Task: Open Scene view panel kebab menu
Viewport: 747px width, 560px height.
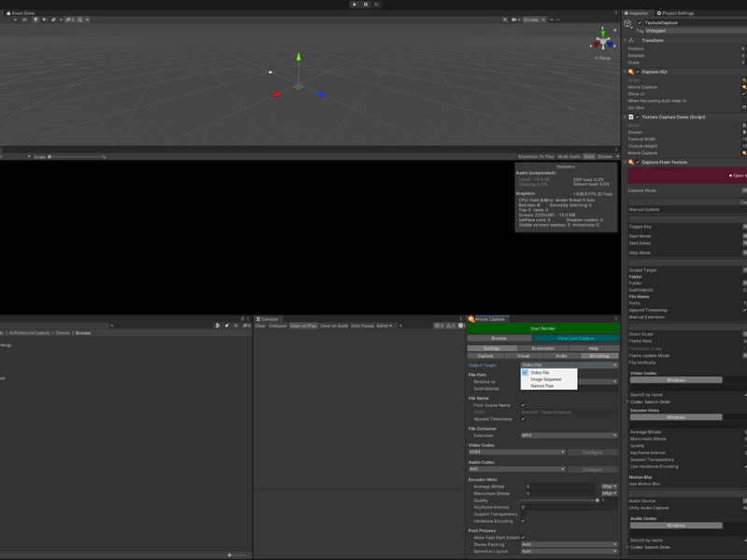Action: [616, 13]
